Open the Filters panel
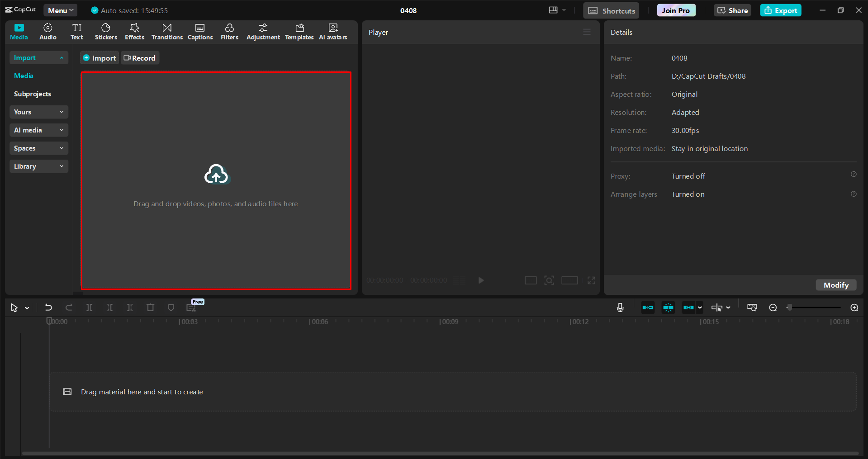This screenshot has width=868, height=459. tap(229, 32)
